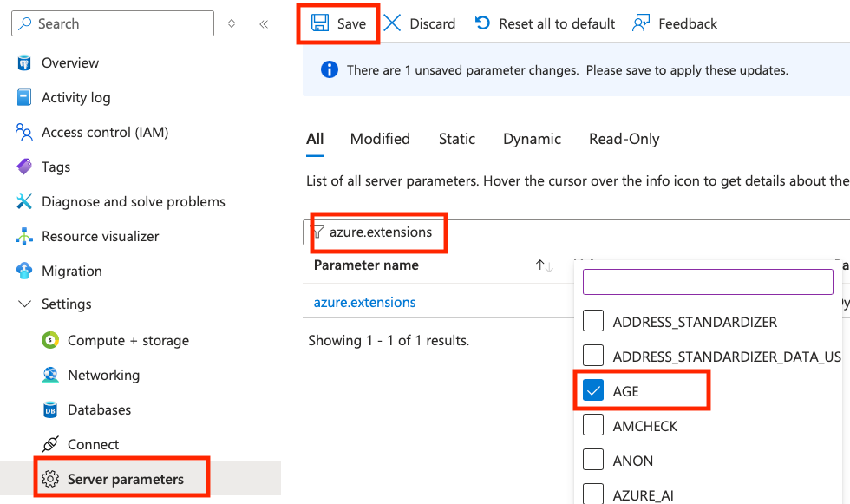The image size is (850, 504).
Task: Switch to the Dynamic tab
Action: (532, 139)
